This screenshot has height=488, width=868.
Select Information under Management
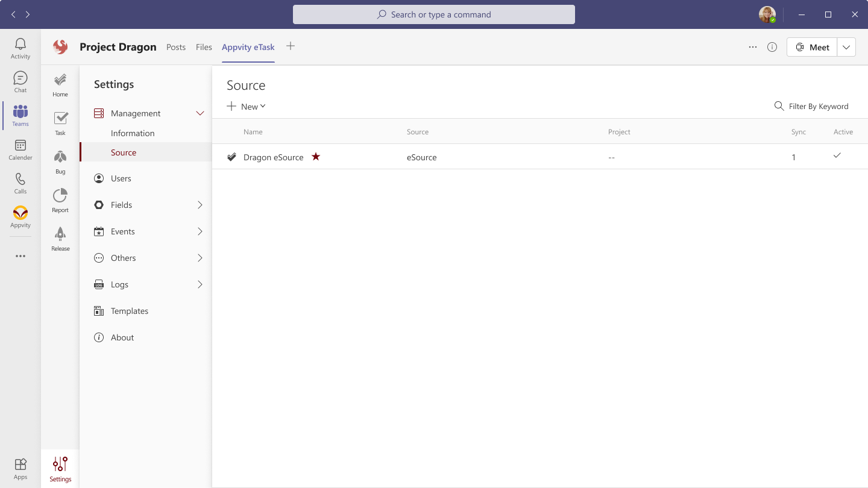coord(133,133)
